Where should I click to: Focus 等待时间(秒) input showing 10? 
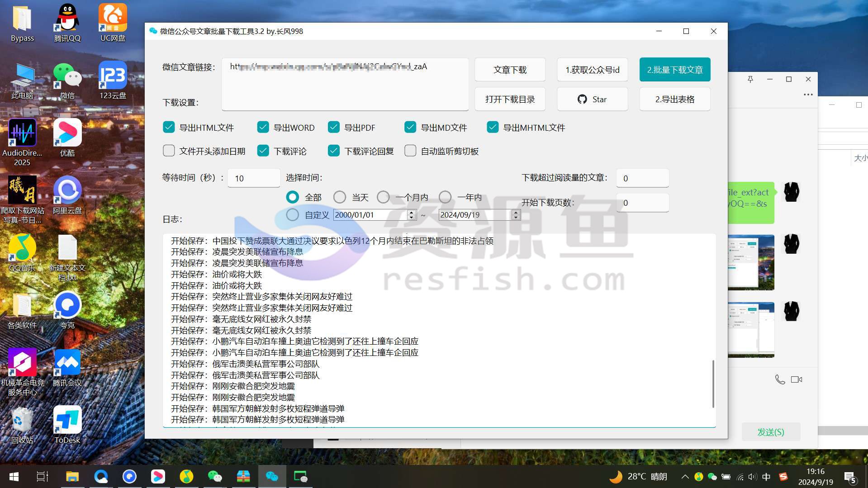click(x=254, y=178)
